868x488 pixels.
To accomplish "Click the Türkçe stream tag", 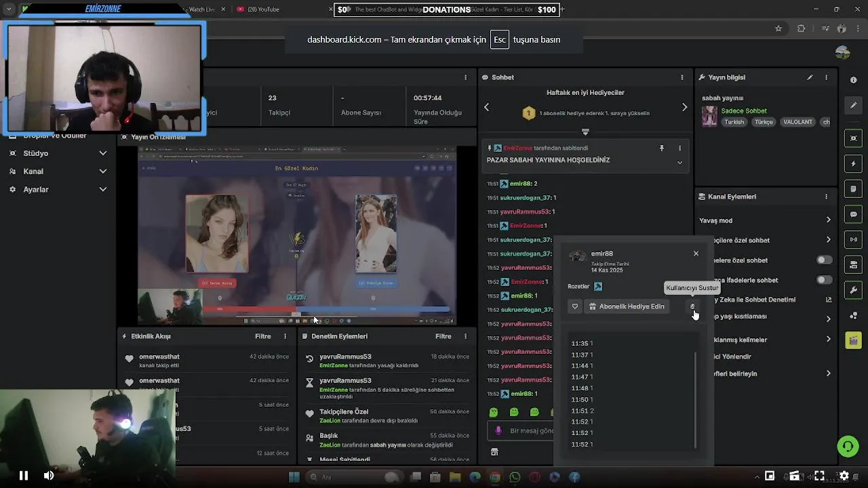I will pos(764,122).
